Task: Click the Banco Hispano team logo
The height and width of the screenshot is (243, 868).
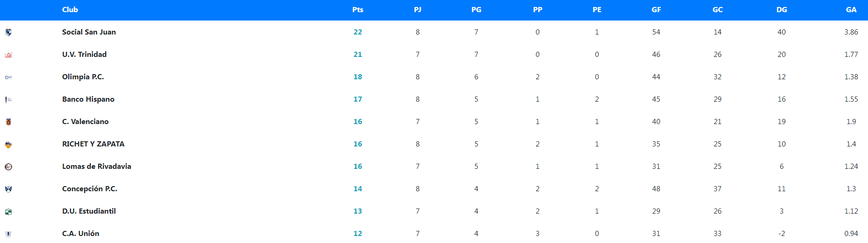Action: (8, 99)
